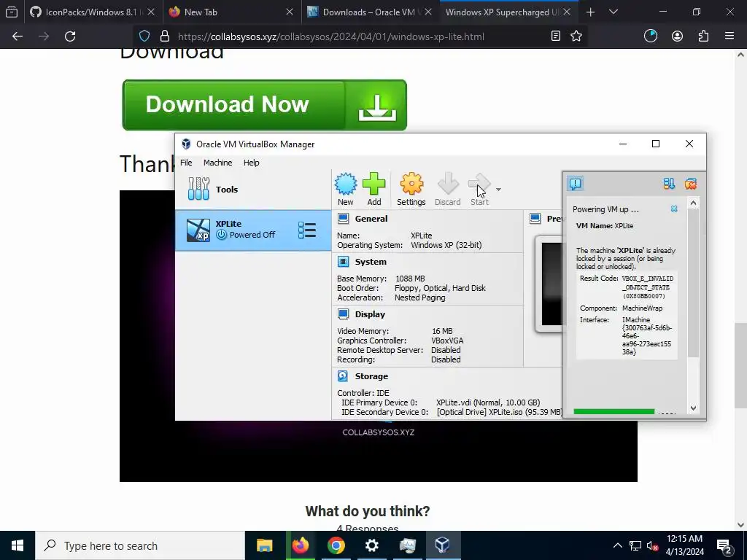Click the Display section screen icon
747x560 pixels.
tap(343, 314)
